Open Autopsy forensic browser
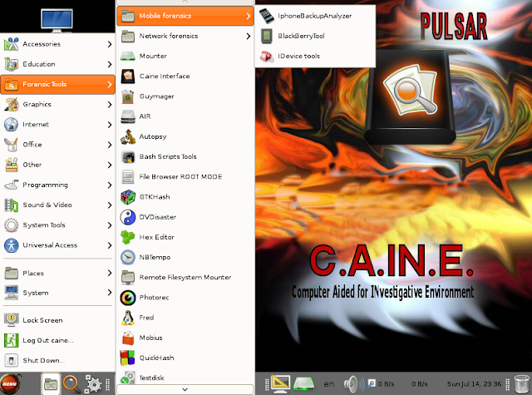This screenshot has width=532, height=395. (x=185, y=136)
